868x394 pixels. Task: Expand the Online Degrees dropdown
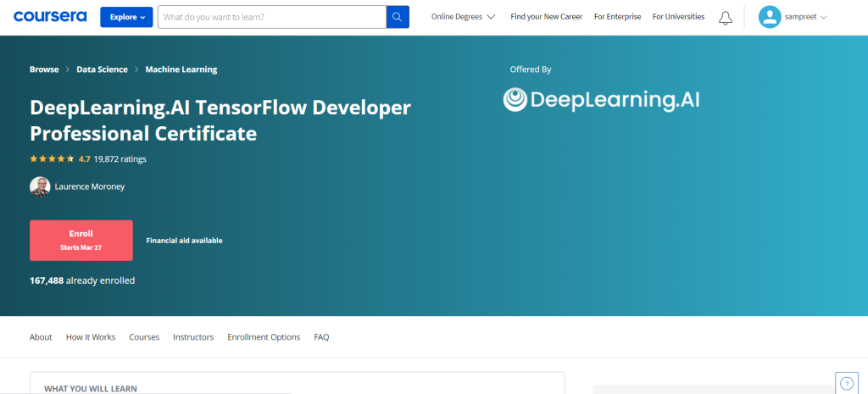click(x=463, y=17)
